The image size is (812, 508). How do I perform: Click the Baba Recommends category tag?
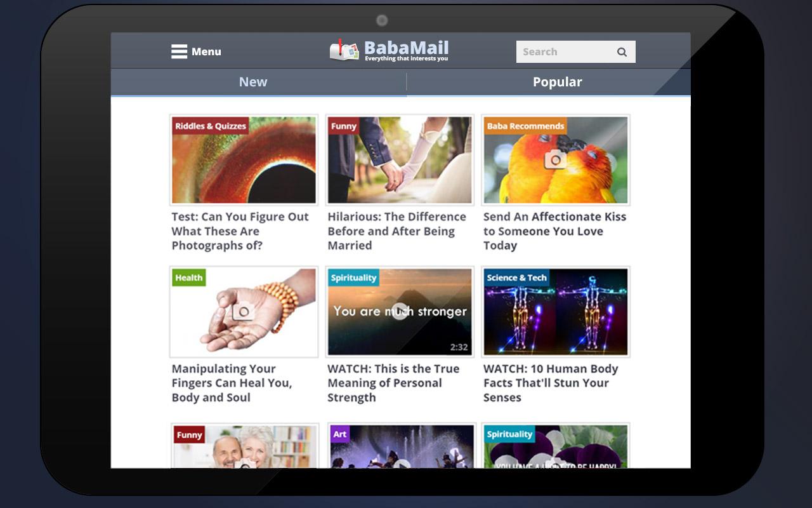[x=525, y=126]
